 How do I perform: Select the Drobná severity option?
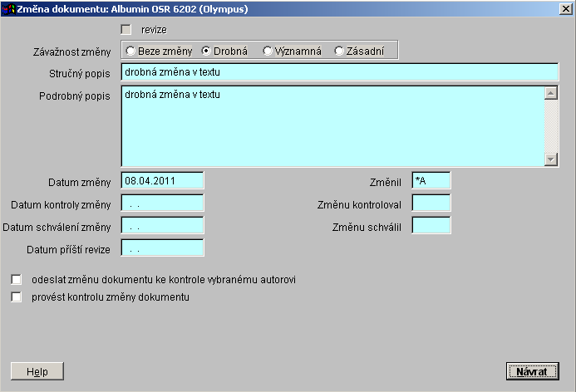click(206, 51)
